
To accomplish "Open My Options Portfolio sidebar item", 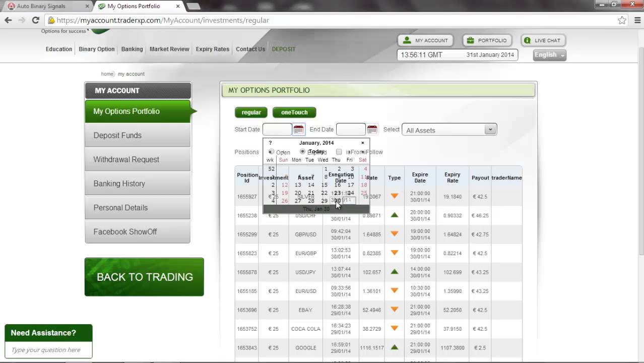I will tap(138, 111).
